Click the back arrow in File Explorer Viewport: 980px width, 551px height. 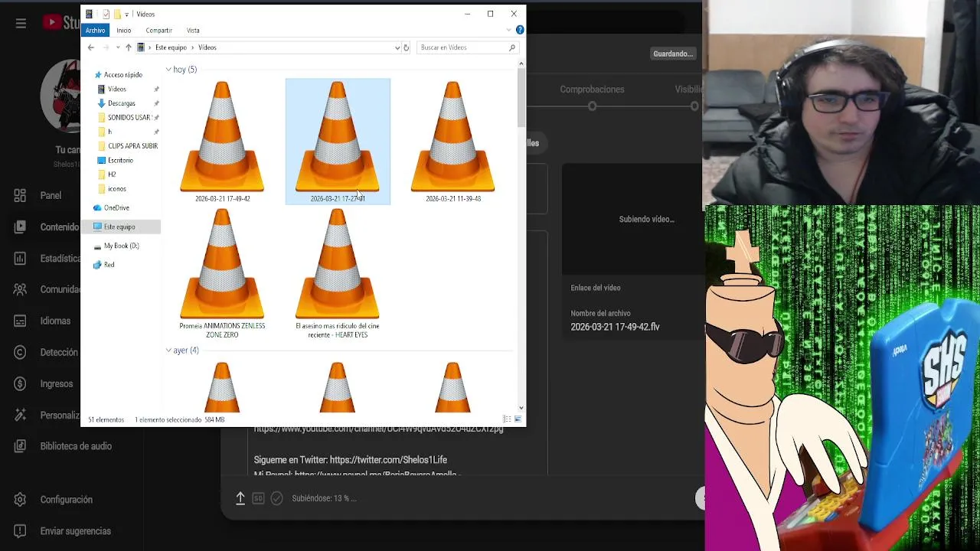tap(90, 47)
